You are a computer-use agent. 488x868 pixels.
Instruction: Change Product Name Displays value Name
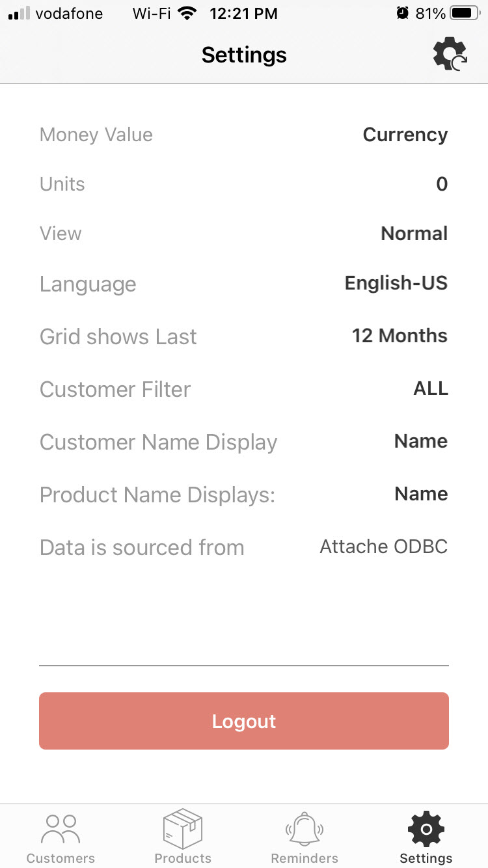tap(421, 494)
